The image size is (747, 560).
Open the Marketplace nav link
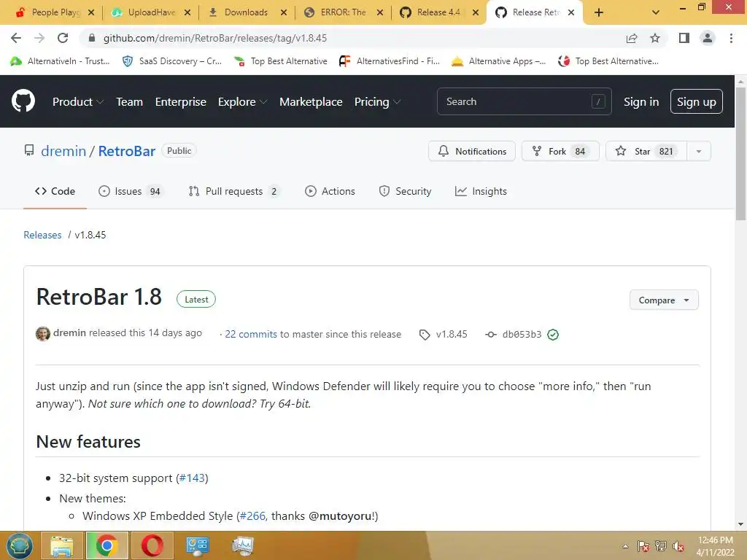point(311,101)
